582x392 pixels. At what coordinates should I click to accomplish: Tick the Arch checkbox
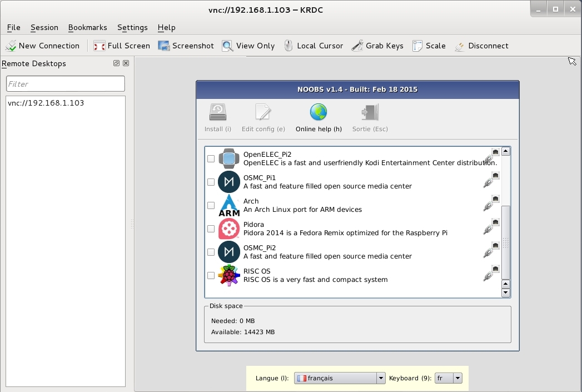211,206
